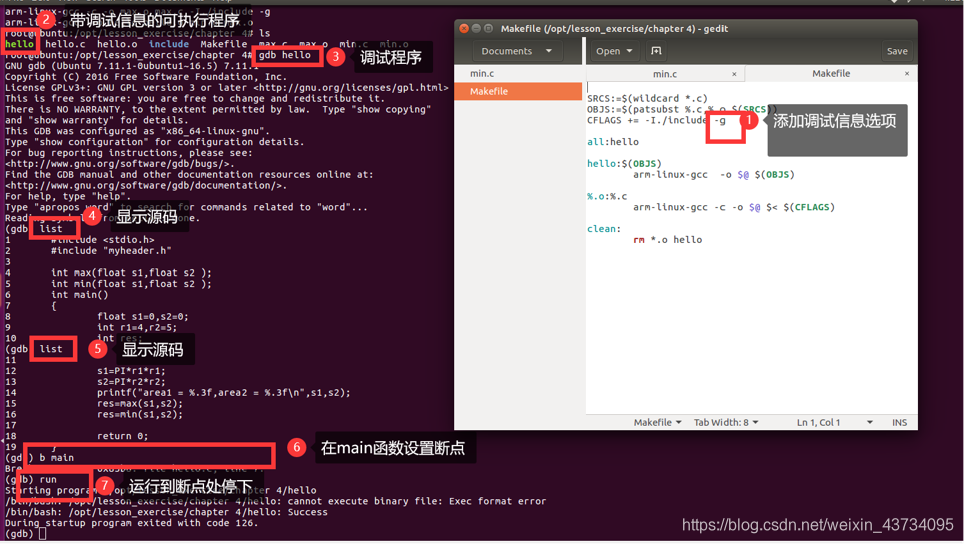This screenshot has width=964, height=544.
Task: Click the 'program exited with code 126' line
Action: coord(132,523)
